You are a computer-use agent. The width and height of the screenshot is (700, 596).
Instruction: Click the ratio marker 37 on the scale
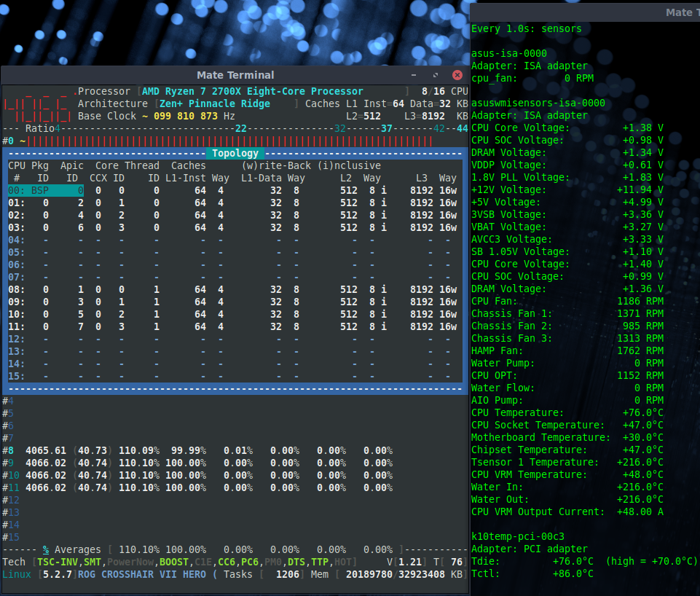click(387, 128)
